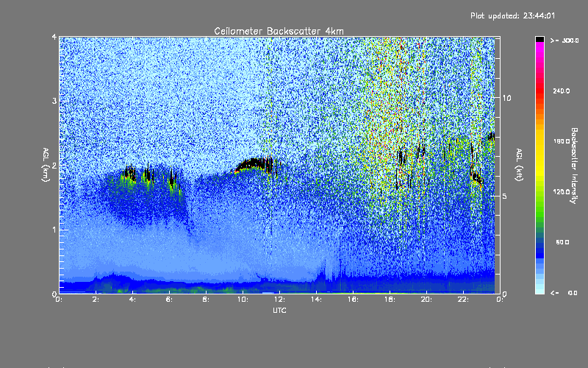This screenshot has width=588, height=368.
Task: Click the 'Ceilometer Backscatter 4km' plot title
Action: pyautogui.click(x=279, y=31)
